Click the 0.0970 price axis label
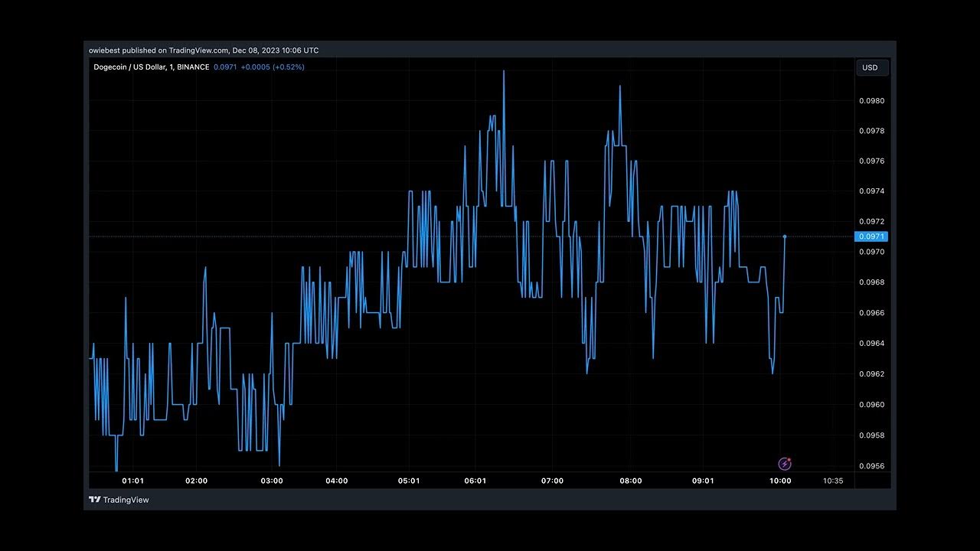980x551 pixels. (x=871, y=252)
